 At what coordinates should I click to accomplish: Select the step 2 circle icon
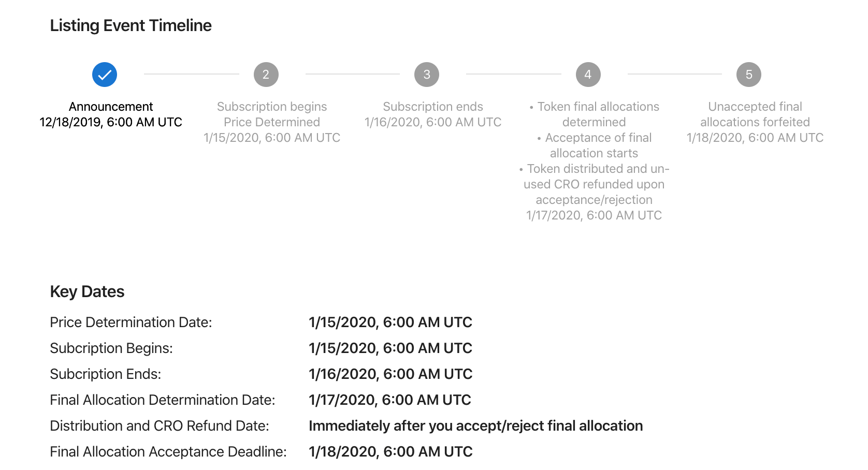[266, 75]
